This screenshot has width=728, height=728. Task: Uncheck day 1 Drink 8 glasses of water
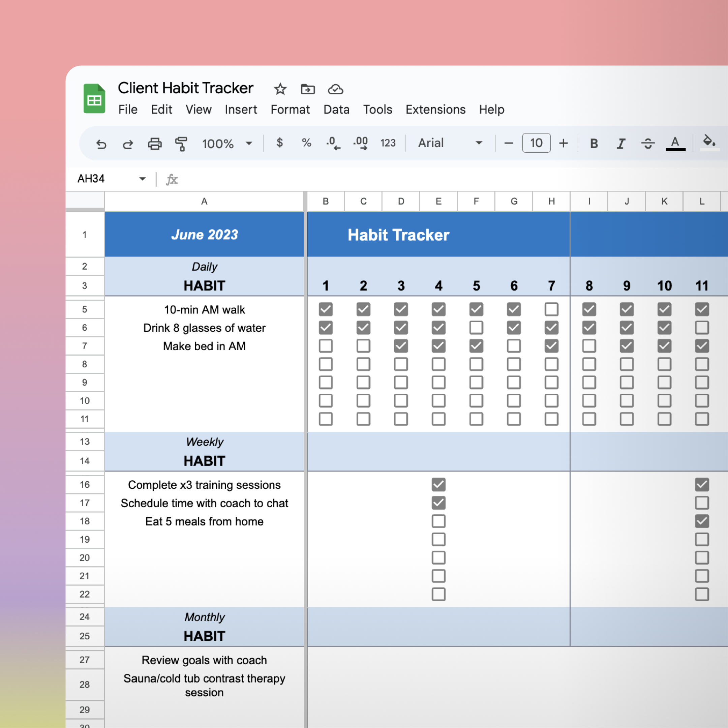[x=326, y=328]
